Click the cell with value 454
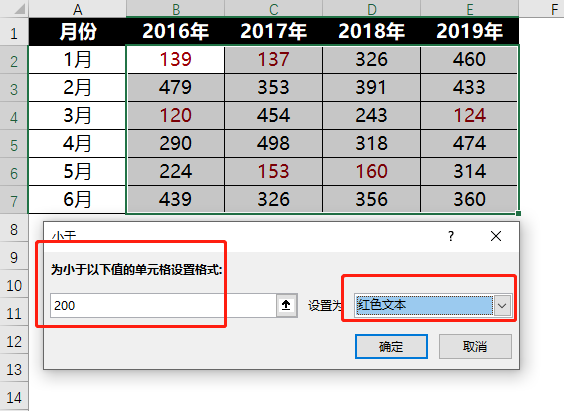 (x=274, y=116)
